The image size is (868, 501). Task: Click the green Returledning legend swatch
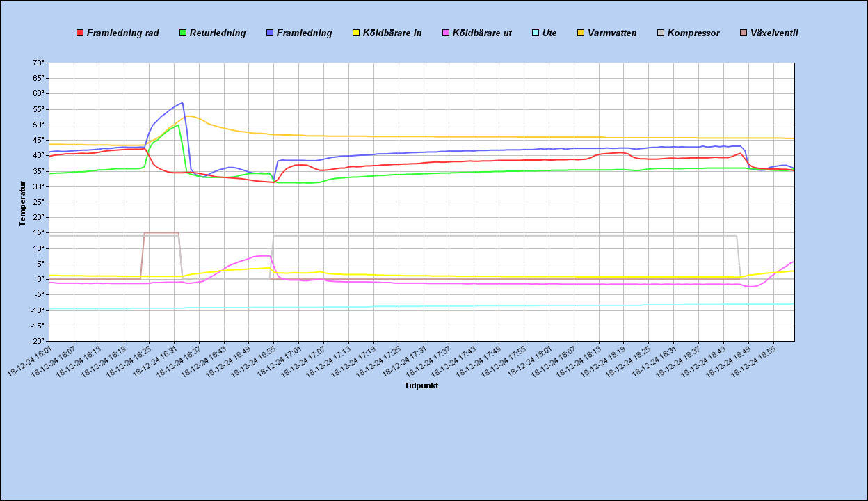tap(184, 33)
